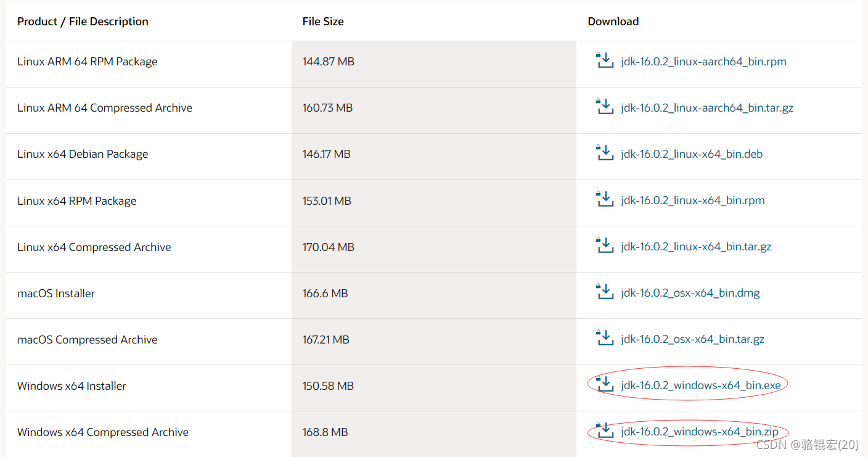
Task: Select Windows x64 Compressed Archive text
Action: tap(103, 432)
